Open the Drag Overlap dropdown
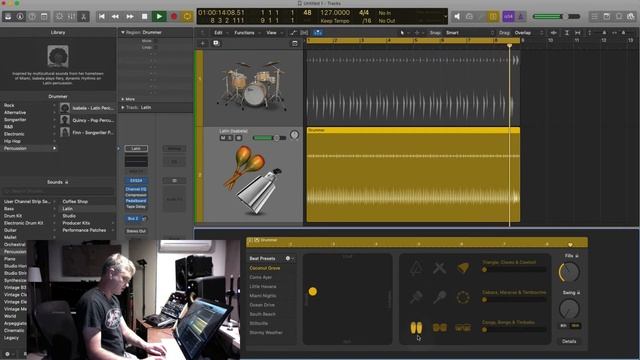The image size is (640, 360). [529, 33]
